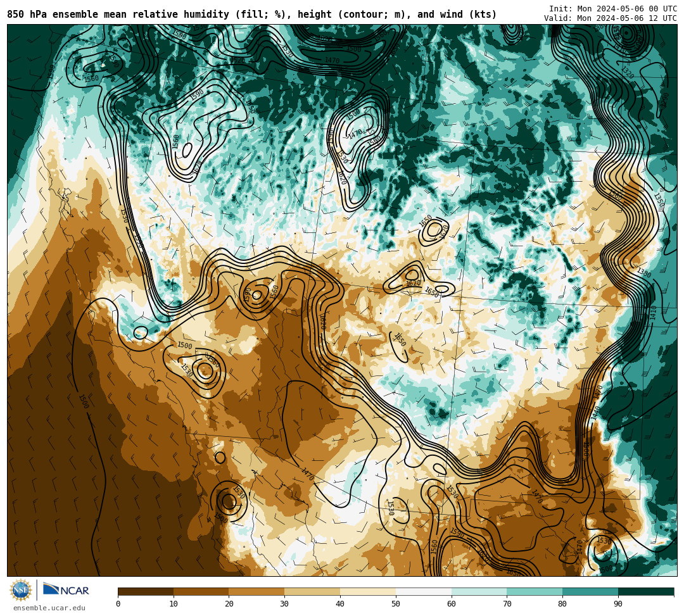The image size is (684, 616).
Task: Click the 'Valid: Mon 2024-05-06 12 UTC' text
Action: 611,18
